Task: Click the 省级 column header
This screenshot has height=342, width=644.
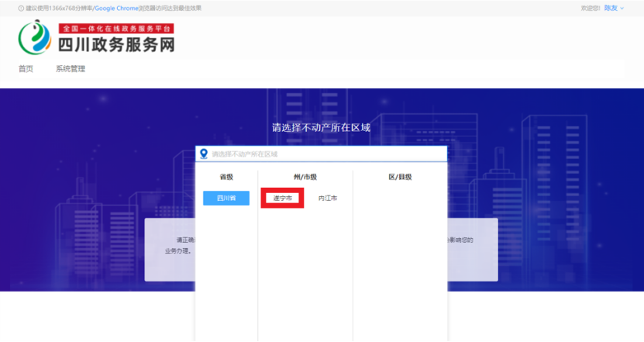Action: click(226, 177)
